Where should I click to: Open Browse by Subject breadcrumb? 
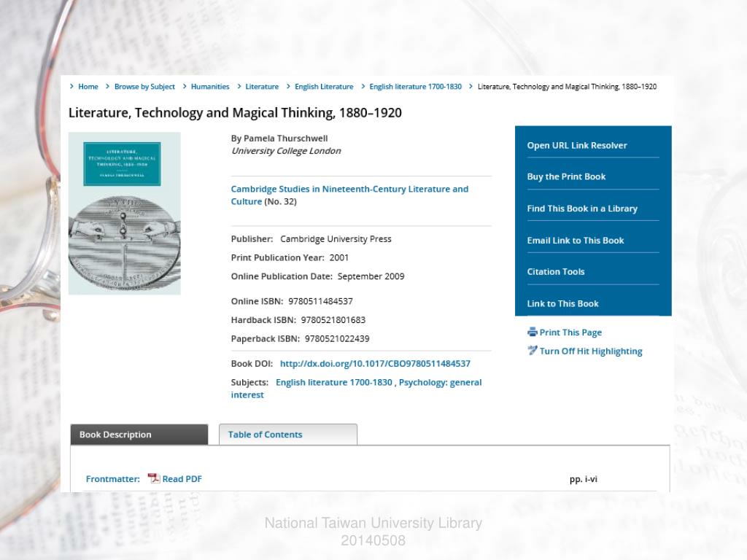tap(144, 87)
